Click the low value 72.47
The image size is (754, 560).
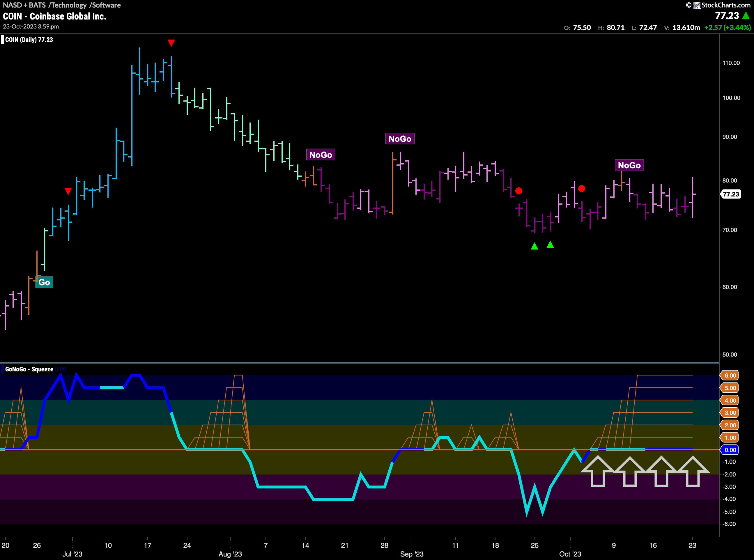[648, 27]
